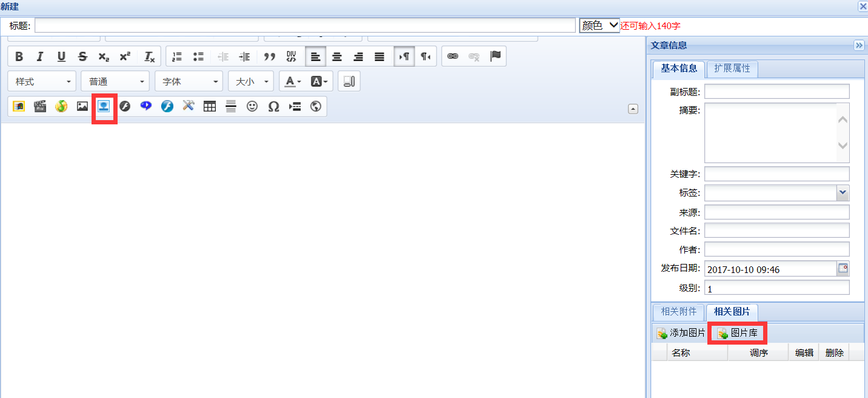Click 添加图片 button
Viewport: 868px width, 398px height.
tap(681, 333)
